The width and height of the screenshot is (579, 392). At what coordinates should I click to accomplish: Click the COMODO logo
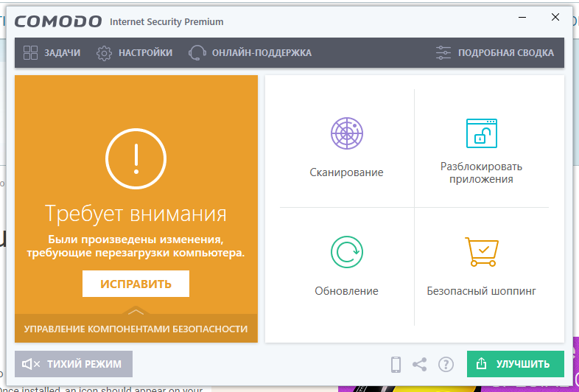tap(58, 21)
